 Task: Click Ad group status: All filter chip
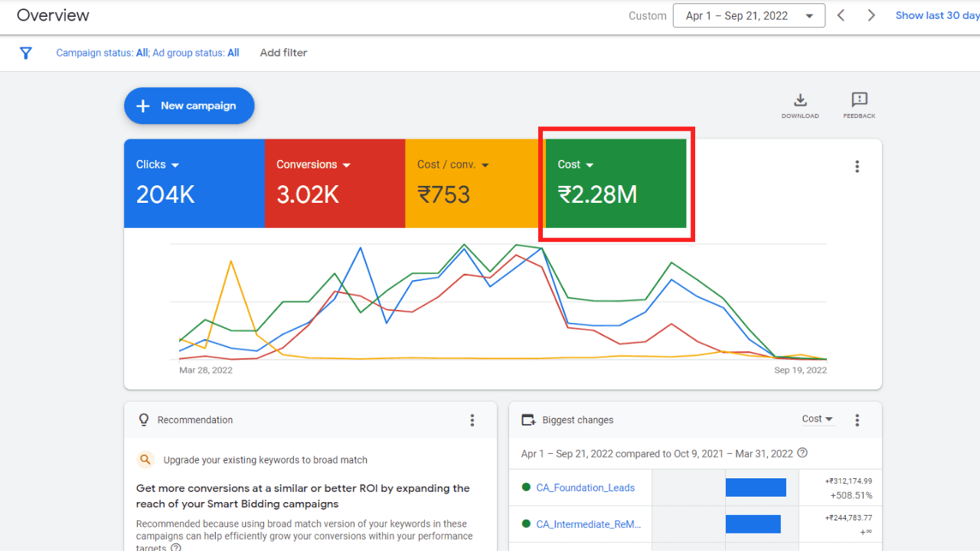point(196,53)
